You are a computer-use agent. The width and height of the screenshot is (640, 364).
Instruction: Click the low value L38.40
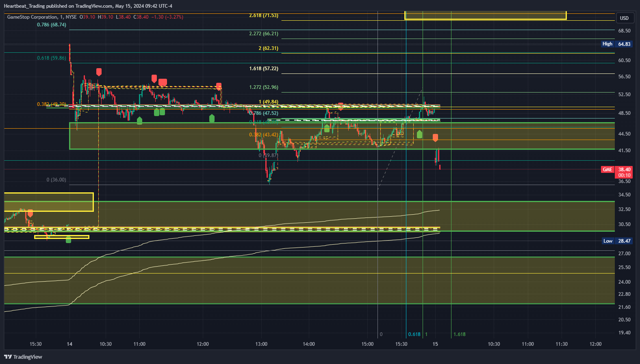124,17
